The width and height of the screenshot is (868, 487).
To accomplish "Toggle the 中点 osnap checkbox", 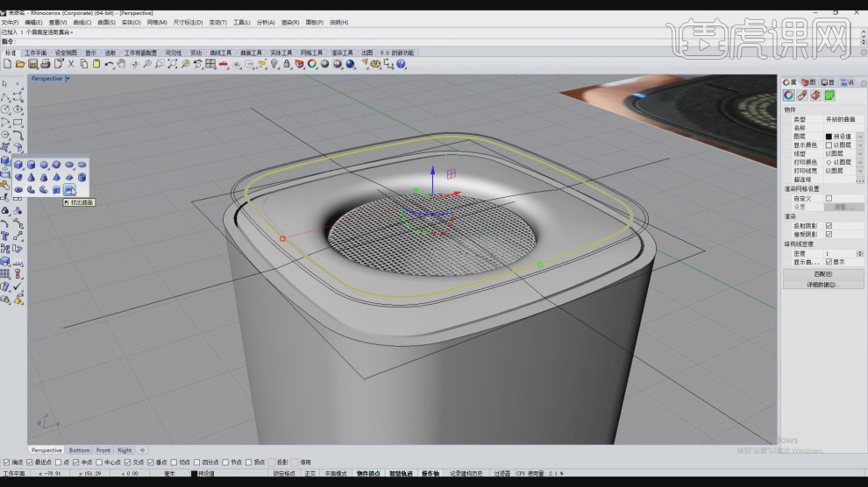I will pyautogui.click(x=75, y=462).
